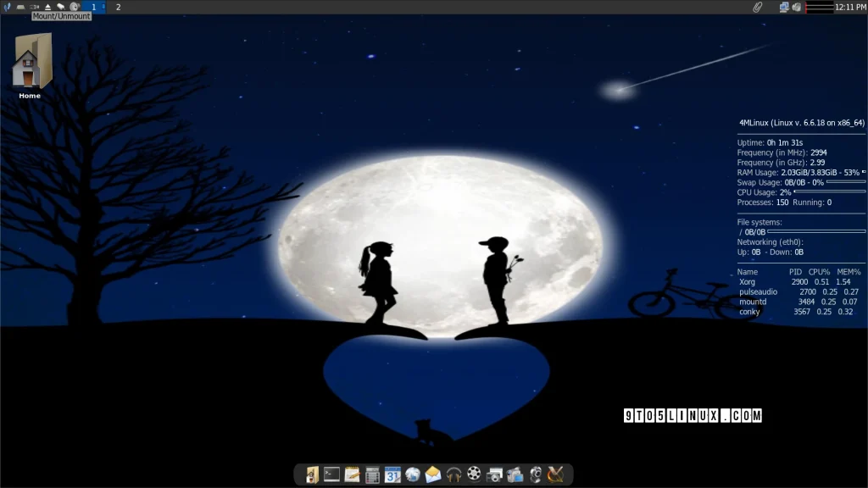The image size is (868, 488).
Task: Click the CPU load graph in panel
Action: [819, 7]
